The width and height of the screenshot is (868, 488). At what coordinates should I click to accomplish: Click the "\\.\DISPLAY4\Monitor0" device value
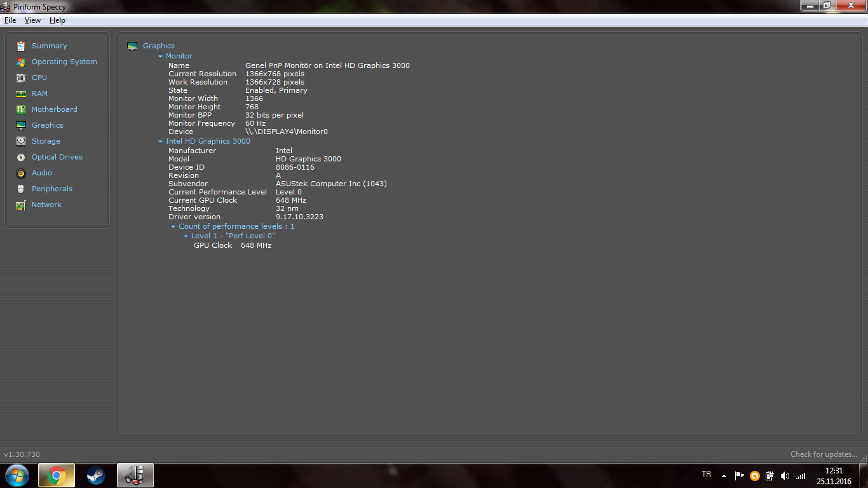point(287,132)
